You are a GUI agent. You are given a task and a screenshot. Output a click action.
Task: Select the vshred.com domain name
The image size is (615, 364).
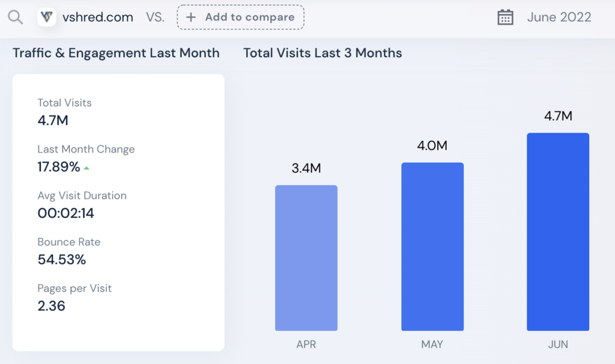click(x=98, y=17)
